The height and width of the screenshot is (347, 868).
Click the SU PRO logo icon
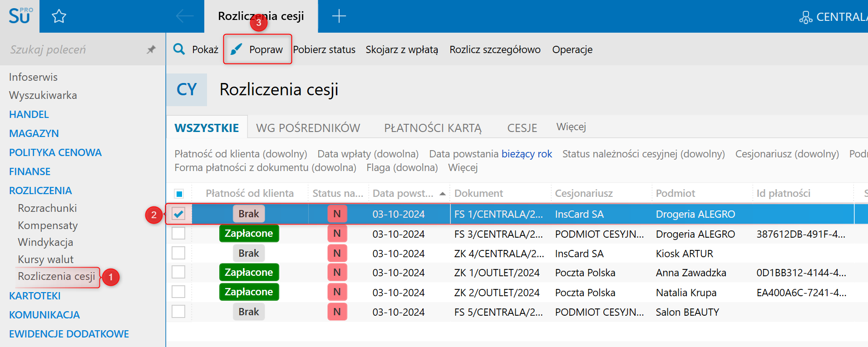click(x=20, y=16)
